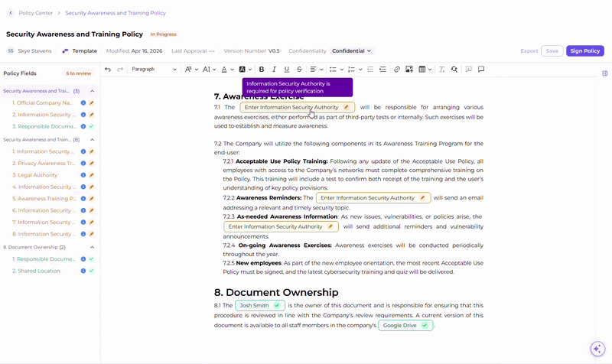Open the Confidential confidentiality dropdown
612x364 pixels.
[351, 51]
